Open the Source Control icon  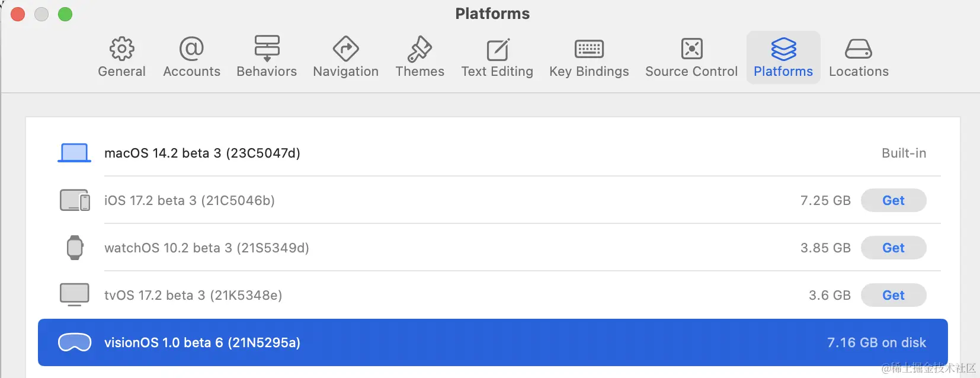[x=691, y=49]
